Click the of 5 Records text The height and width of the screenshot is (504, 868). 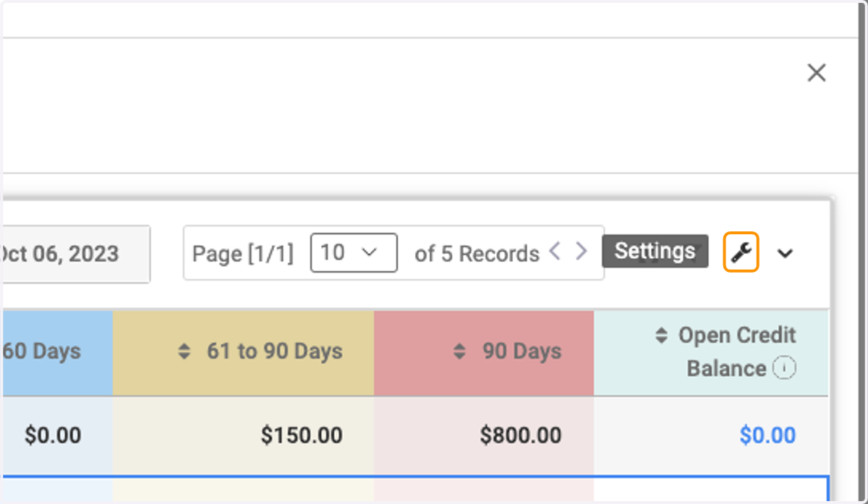[477, 254]
